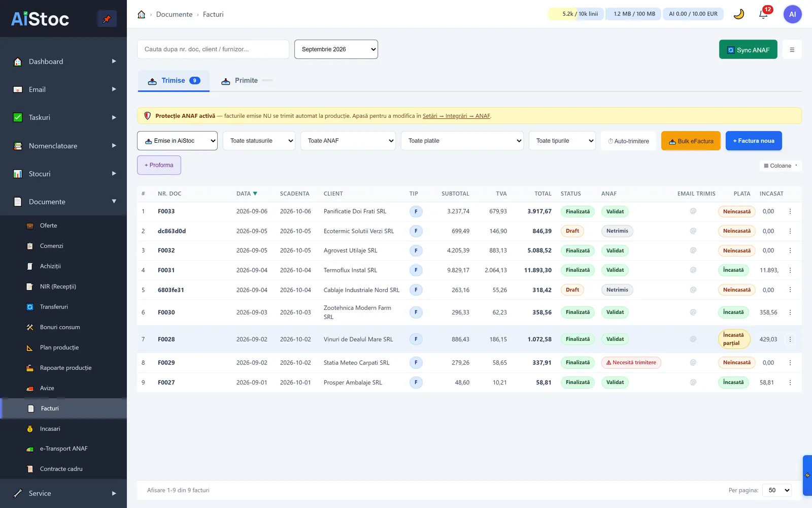The height and width of the screenshot is (508, 812).
Task: Collapse the Documente sidebar section
Action: pos(63,202)
